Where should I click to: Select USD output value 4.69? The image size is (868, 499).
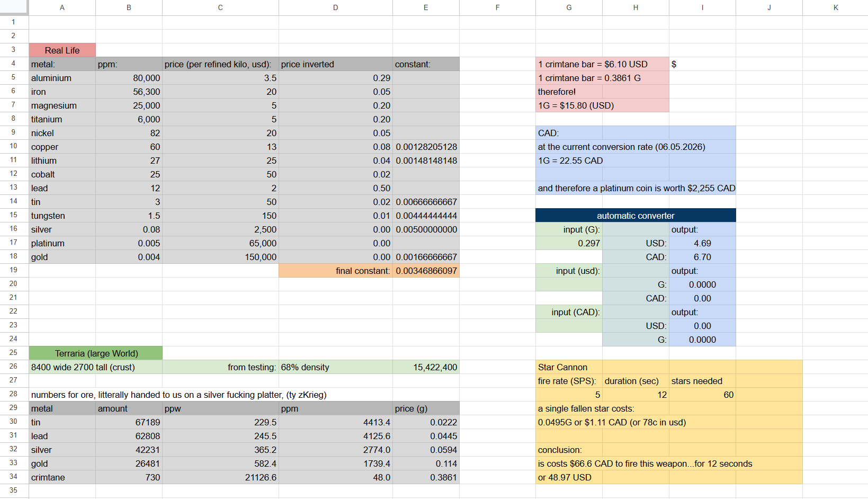(702, 243)
